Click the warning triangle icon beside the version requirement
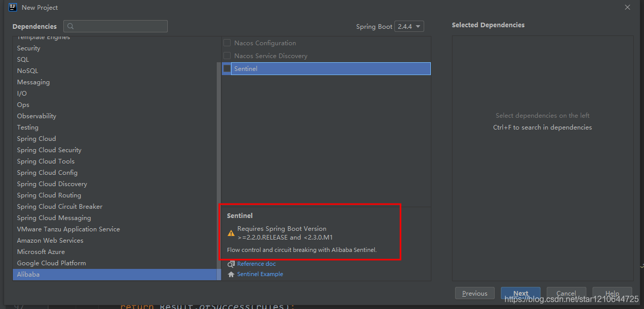This screenshot has width=644, height=309. click(x=231, y=233)
